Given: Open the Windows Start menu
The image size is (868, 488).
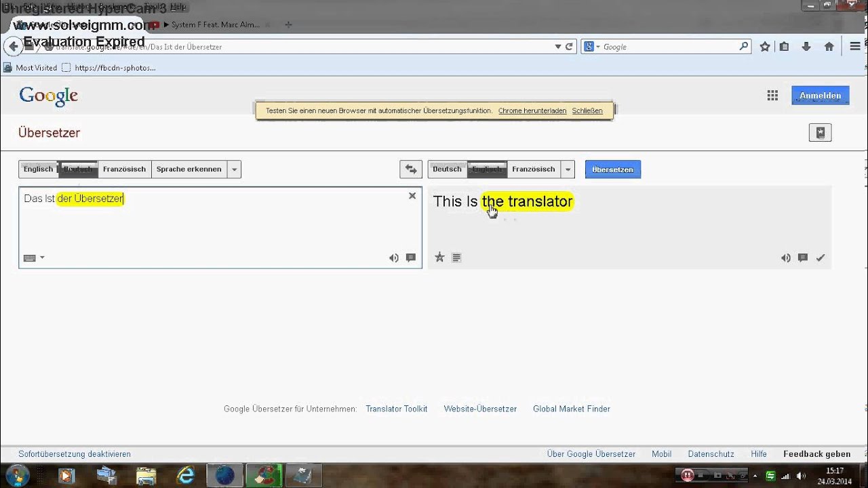Looking at the screenshot, I should pos(17,475).
